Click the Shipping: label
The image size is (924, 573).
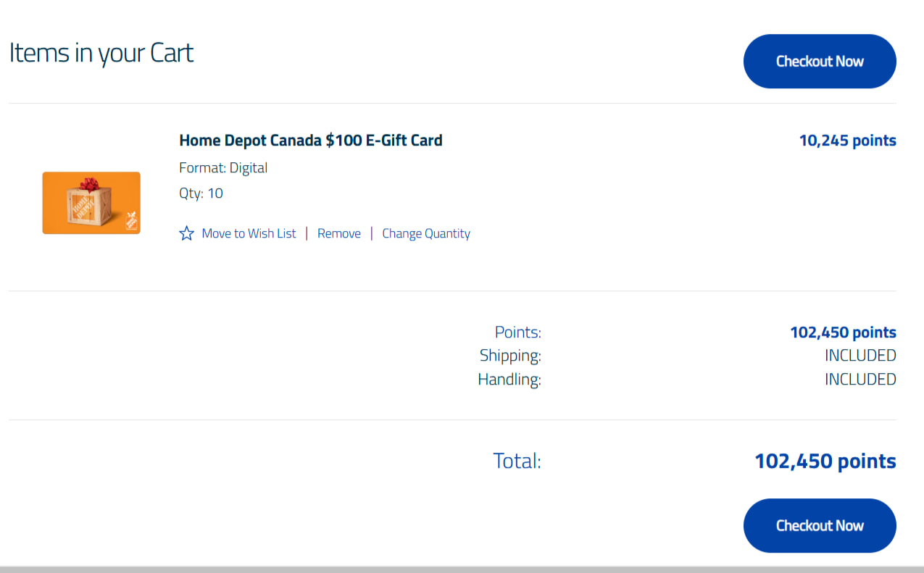pyautogui.click(x=510, y=356)
